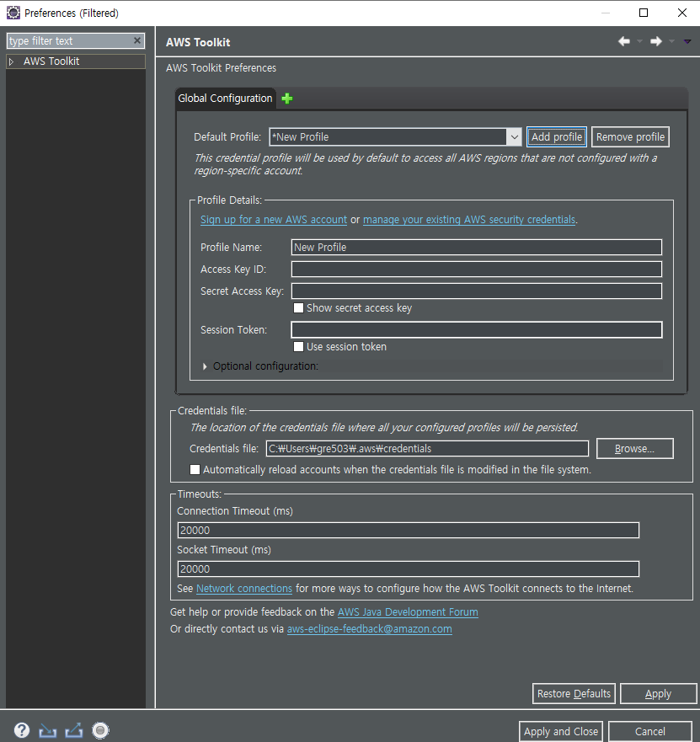Click the Session Token field
The height and width of the screenshot is (742, 700).
(477, 329)
